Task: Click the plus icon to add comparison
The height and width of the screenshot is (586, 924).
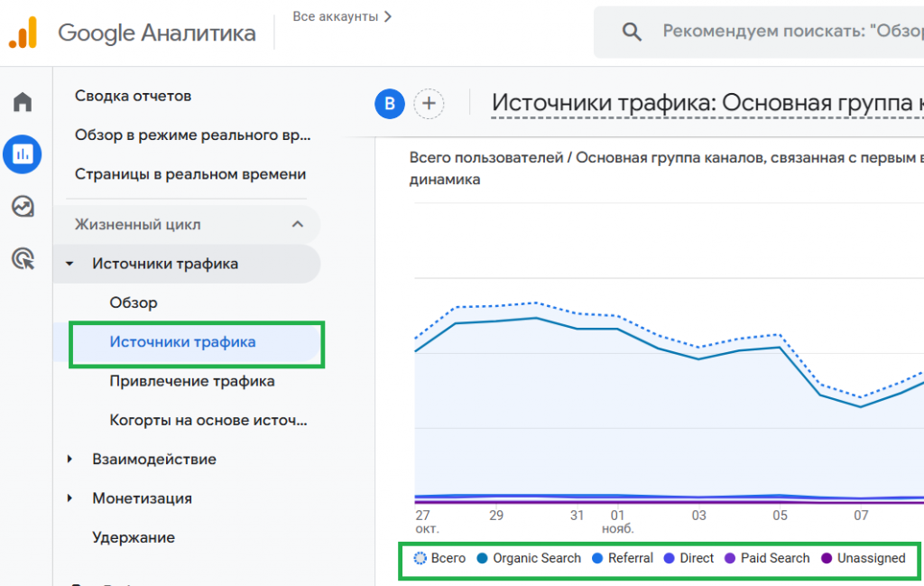Action: click(x=429, y=104)
